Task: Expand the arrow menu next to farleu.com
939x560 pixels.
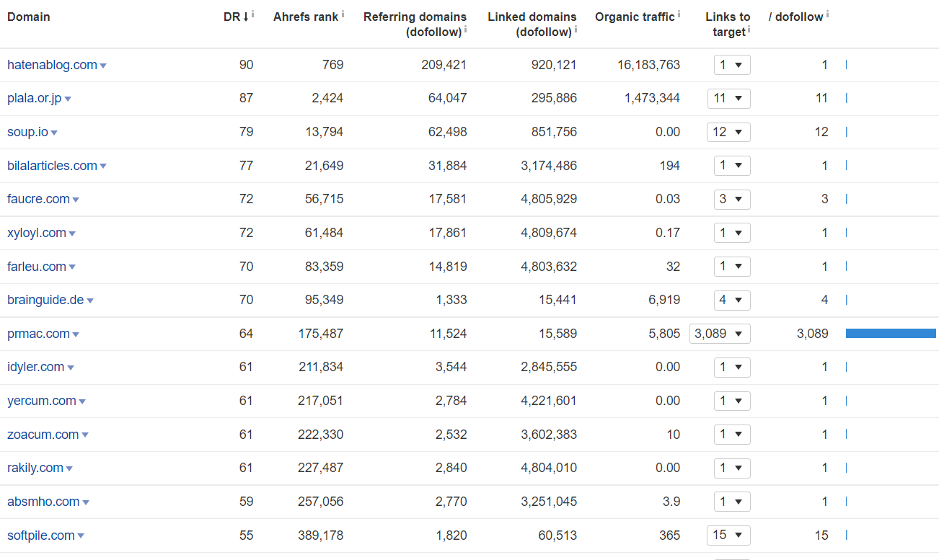Action: click(x=72, y=267)
